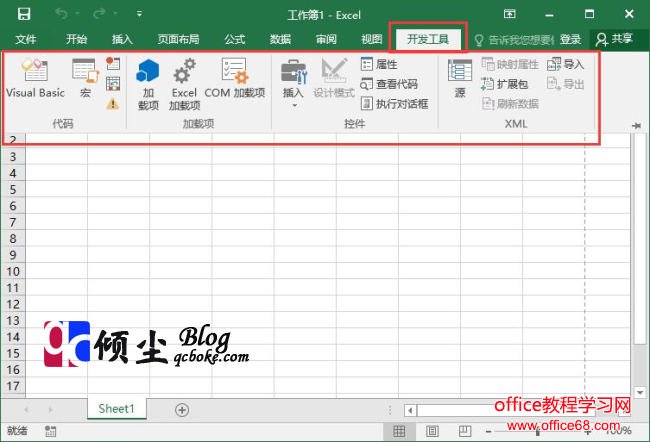Open the XML 源 source pane
Viewport: 650px width, 442px height.
pos(460,78)
